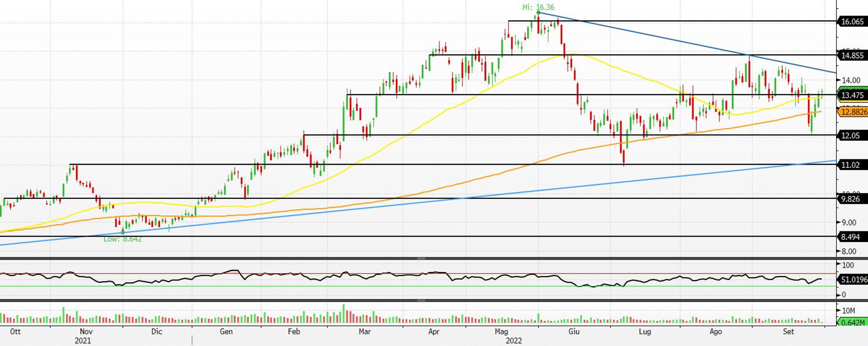
Task: Click the Apr month label
Action: click(434, 331)
